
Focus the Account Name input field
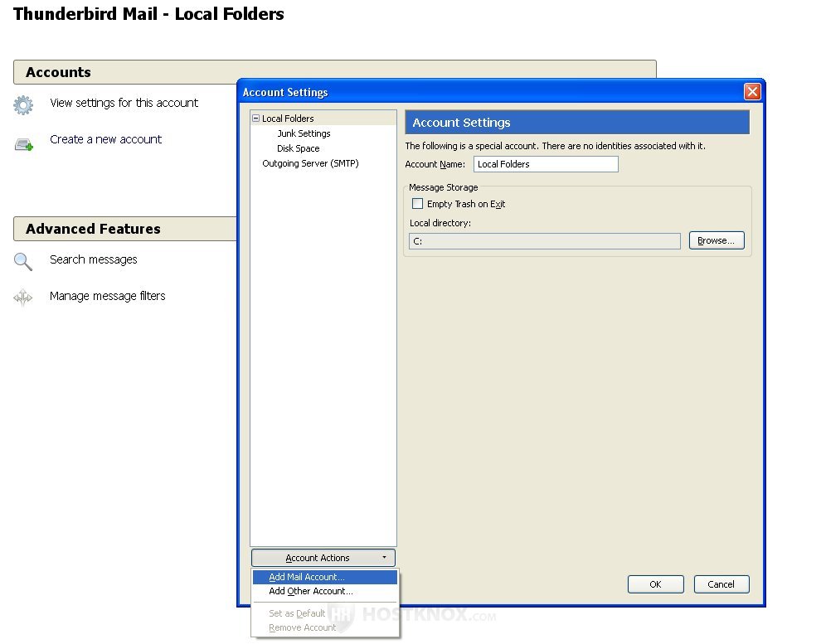[546, 164]
